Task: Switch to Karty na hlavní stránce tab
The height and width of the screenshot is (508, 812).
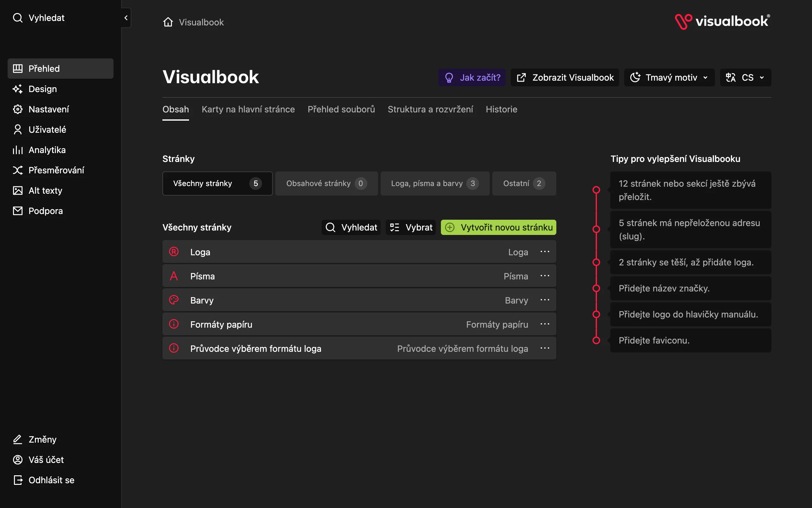Action: tap(248, 109)
